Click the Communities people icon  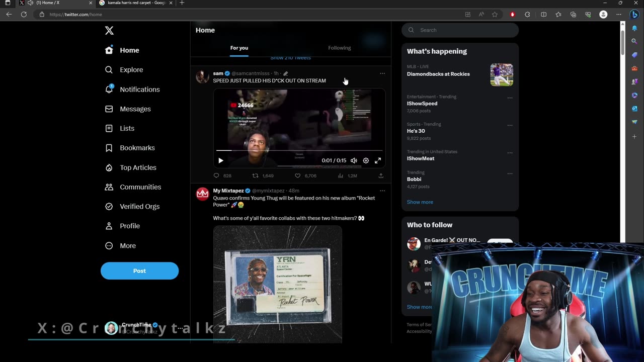(x=109, y=187)
